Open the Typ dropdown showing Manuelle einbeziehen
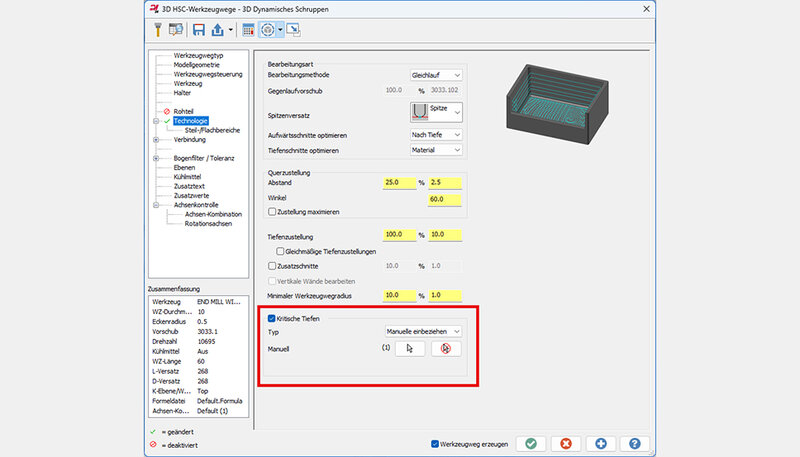 point(424,330)
